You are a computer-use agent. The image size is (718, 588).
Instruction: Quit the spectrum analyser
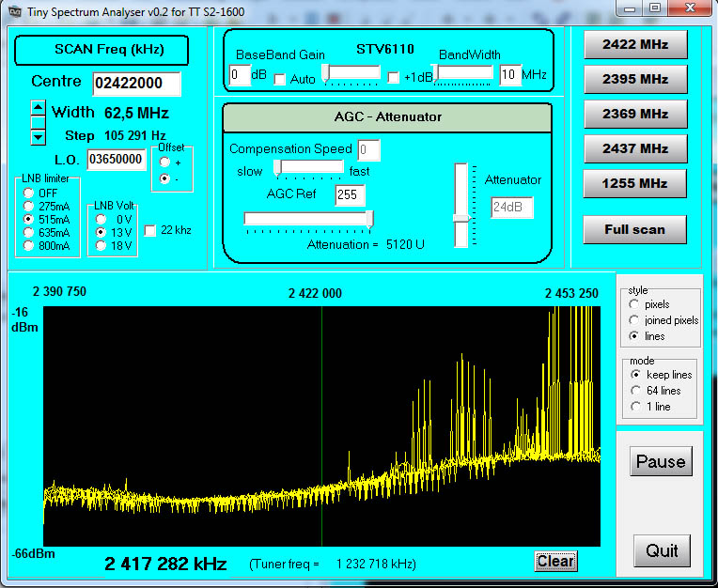pos(662,551)
